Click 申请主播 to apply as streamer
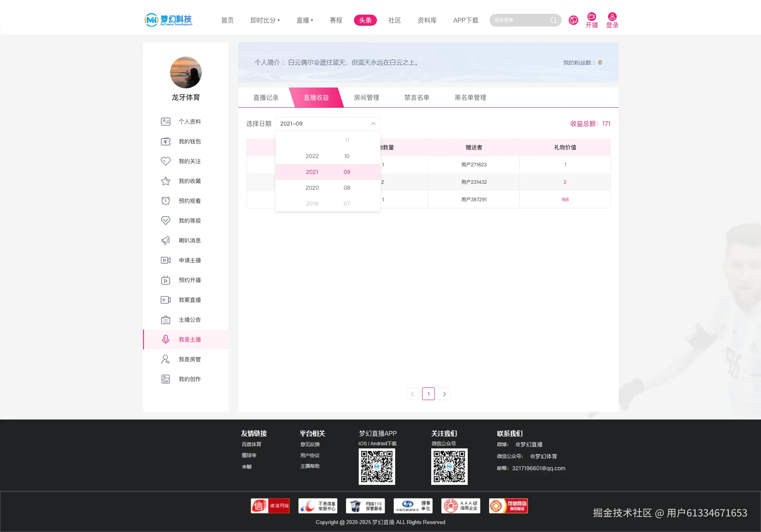Image resolution: width=761 pixels, height=532 pixels. point(189,260)
